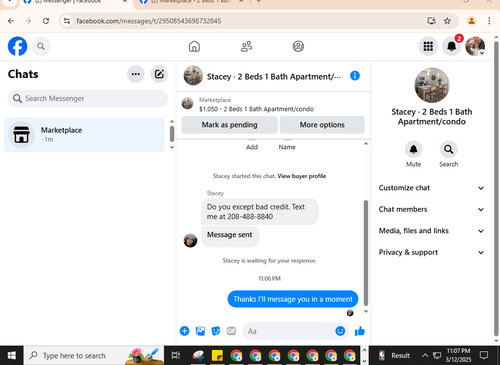Click Stacey's avatar beside Message sent
500x365 pixels.
pos(190,240)
